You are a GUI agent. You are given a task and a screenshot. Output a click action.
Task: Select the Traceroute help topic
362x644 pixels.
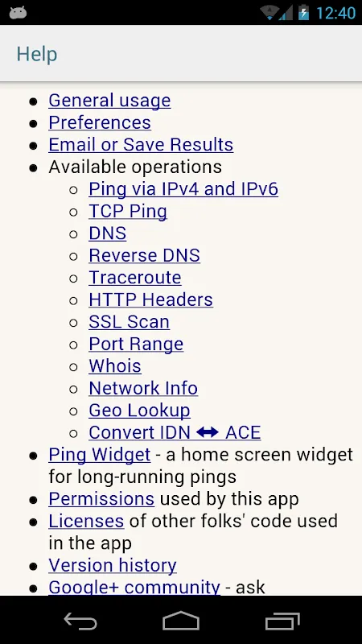click(135, 278)
